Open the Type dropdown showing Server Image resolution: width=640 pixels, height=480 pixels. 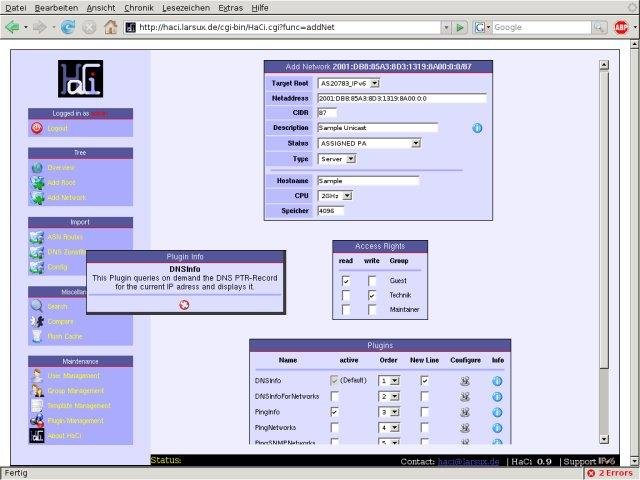[337, 159]
